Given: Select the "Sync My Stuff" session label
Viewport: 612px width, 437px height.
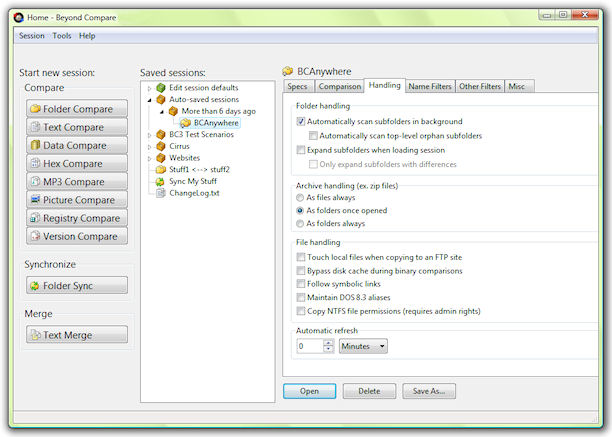Looking at the screenshot, I should pyautogui.click(x=193, y=181).
